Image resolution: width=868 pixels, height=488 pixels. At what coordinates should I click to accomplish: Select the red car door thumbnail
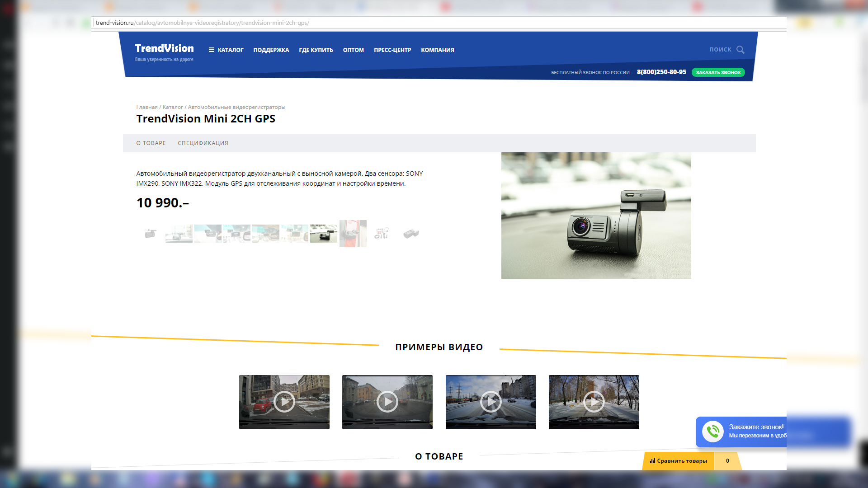point(353,234)
